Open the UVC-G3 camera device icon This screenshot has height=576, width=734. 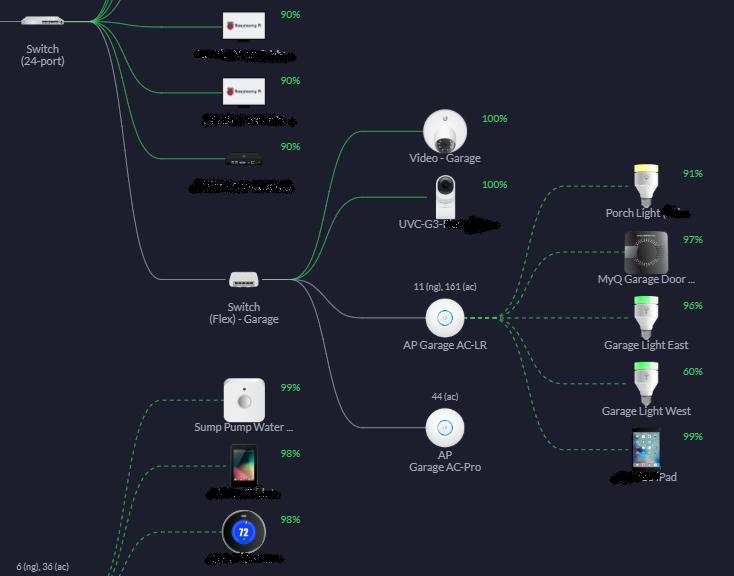[x=445, y=196]
